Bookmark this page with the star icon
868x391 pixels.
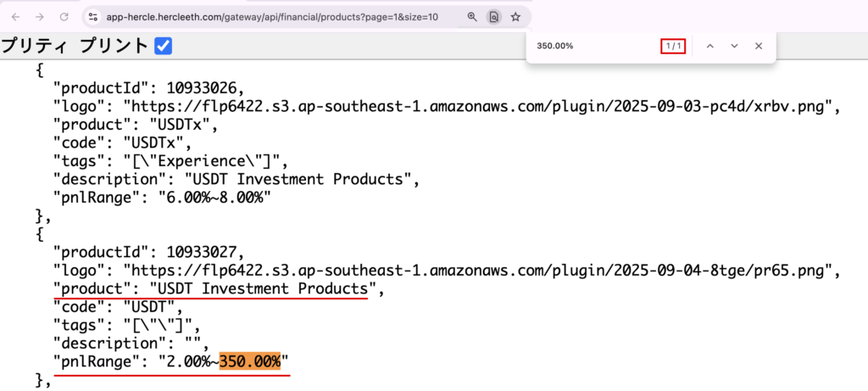click(x=515, y=17)
